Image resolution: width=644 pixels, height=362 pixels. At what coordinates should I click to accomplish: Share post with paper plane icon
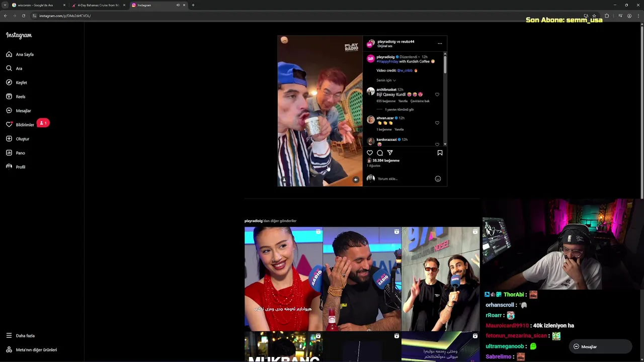click(390, 153)
